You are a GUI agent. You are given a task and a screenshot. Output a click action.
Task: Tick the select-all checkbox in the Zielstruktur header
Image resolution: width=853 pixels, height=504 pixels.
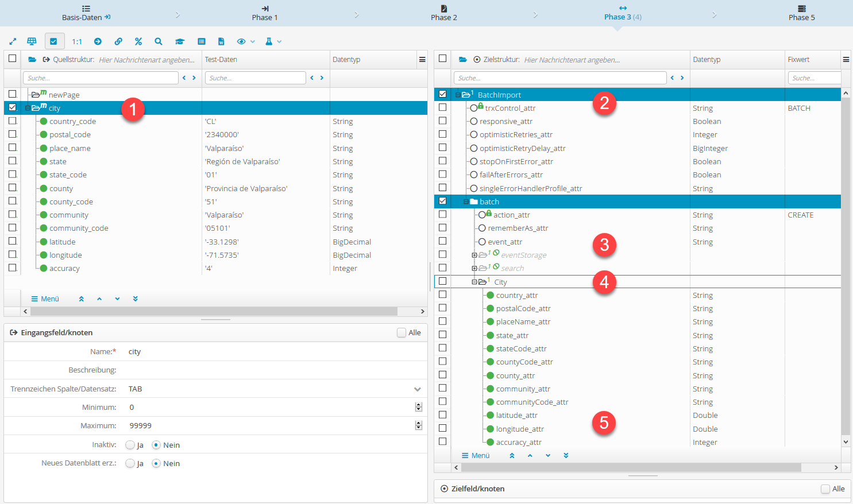click(x=442, y=59)
